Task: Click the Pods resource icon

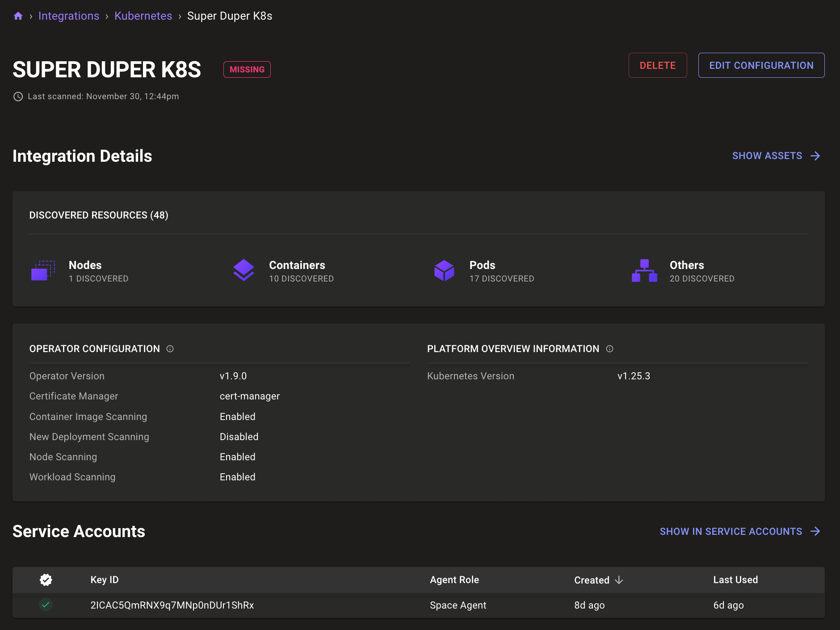Action: pyautogui.click(x=445, y=270)
